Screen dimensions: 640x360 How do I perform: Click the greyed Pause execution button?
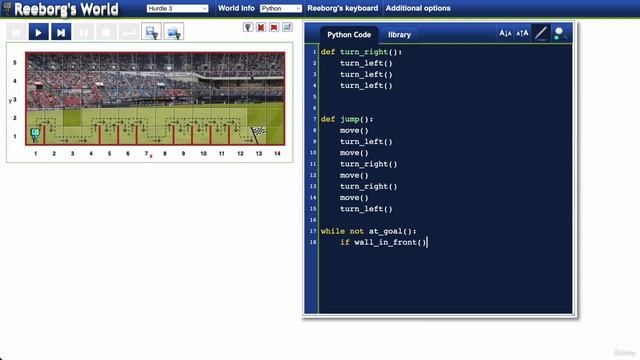point(84,32)
